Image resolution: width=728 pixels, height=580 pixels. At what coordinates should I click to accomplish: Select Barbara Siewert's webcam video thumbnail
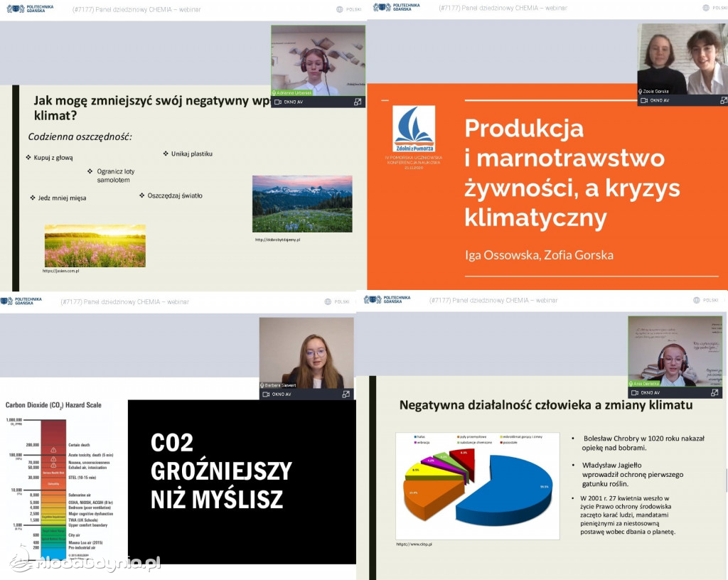pos(306,349)
